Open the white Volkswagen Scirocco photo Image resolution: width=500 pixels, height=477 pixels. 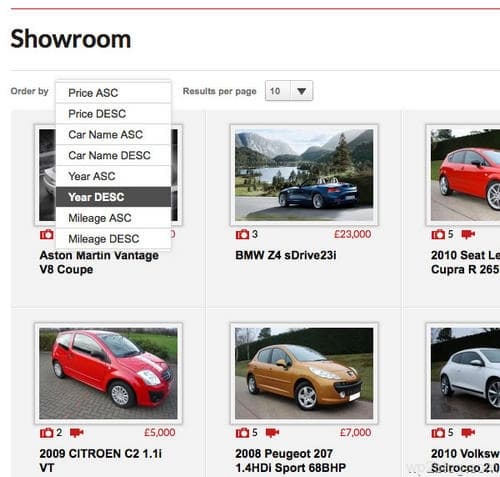pyautogui.click(x=465, y=373)
